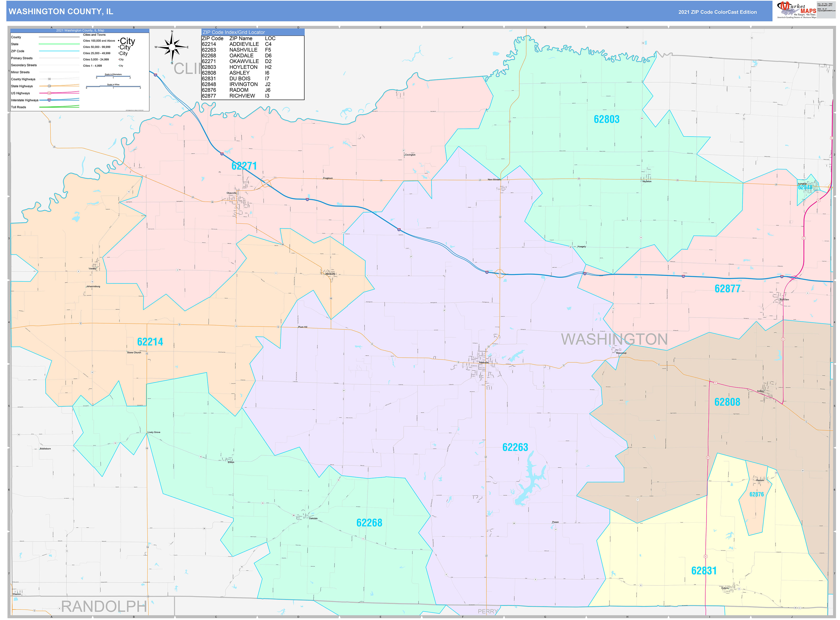Screen dimensions: 840x620
Task: Click the I-64 interstate shield on the map
Action: [155, 75]
